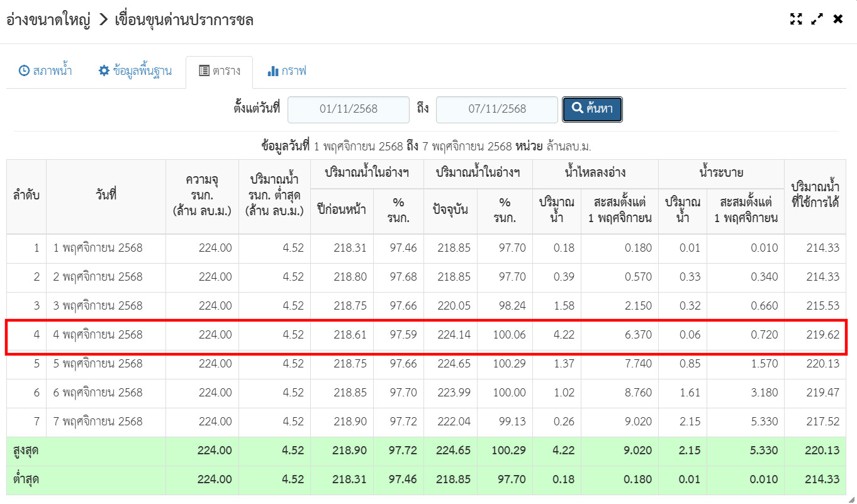
Task: Click the start date field 01/11/2568
Action: pyautogui.click(x=348, y=109)
